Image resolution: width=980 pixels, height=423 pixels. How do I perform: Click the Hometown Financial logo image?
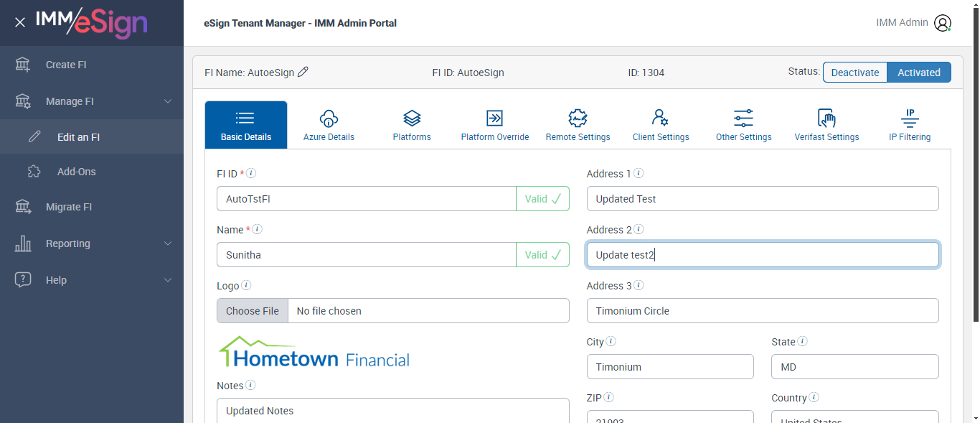click(314, 352)
